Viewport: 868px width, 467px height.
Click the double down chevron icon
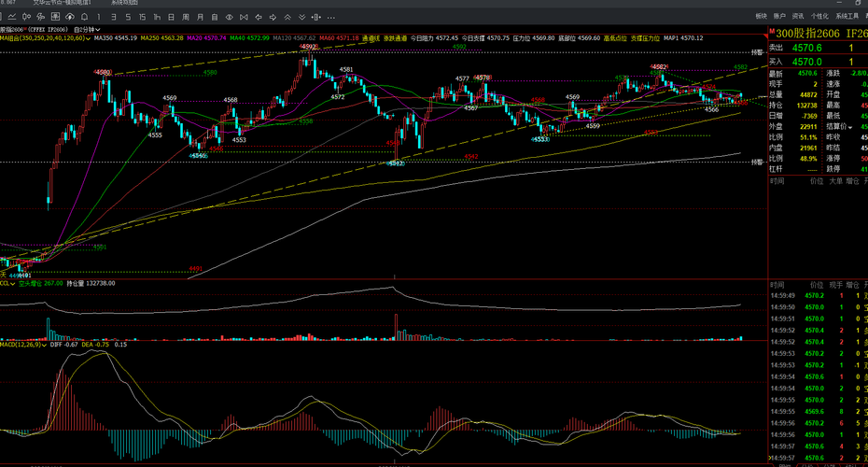301,17
